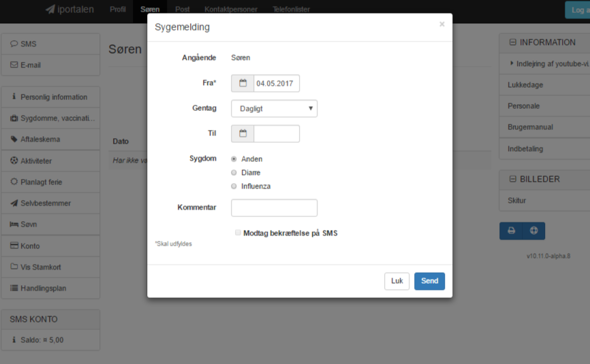Click the Selvbestemmer paper plane icon
The width and height of the screenshot is (590, 364).
click(x=14, y=203)
